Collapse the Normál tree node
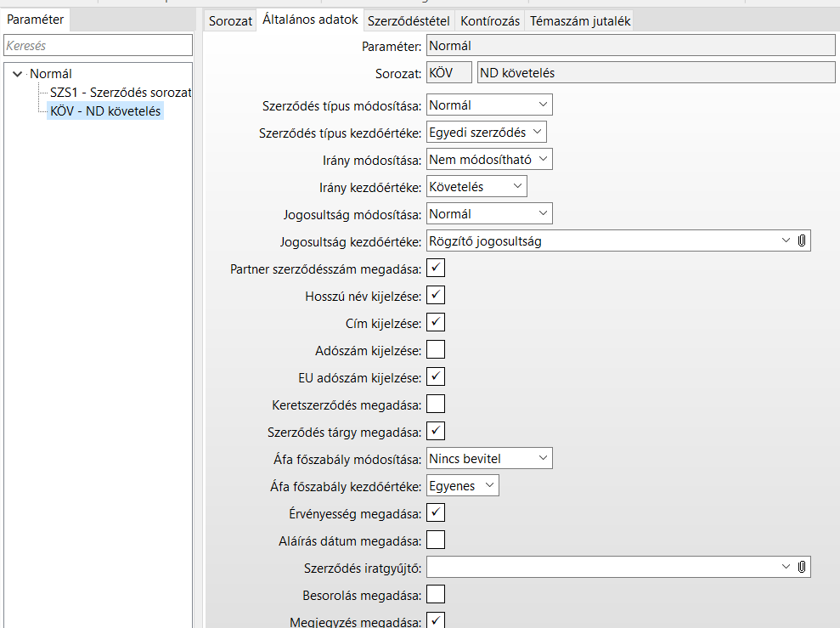 pos(17,74)
